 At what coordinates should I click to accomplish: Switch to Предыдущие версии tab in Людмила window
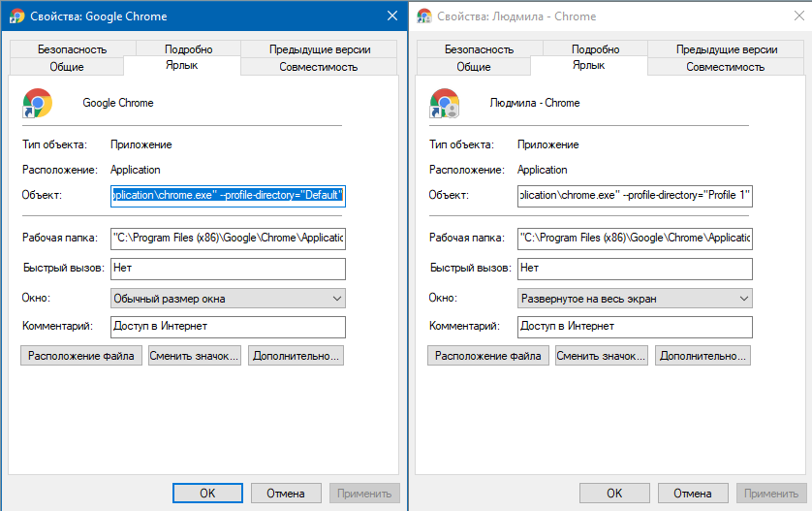727,49
